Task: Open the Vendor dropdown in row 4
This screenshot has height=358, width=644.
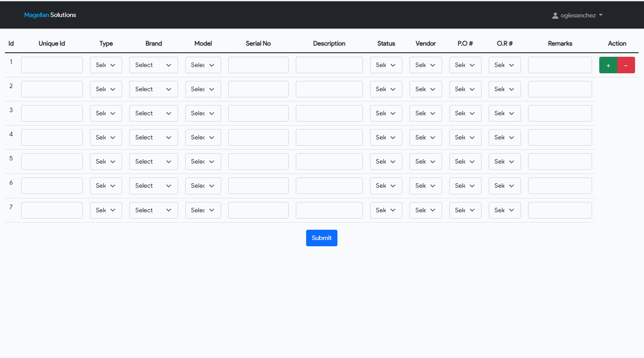Action: tap(426, 137)
